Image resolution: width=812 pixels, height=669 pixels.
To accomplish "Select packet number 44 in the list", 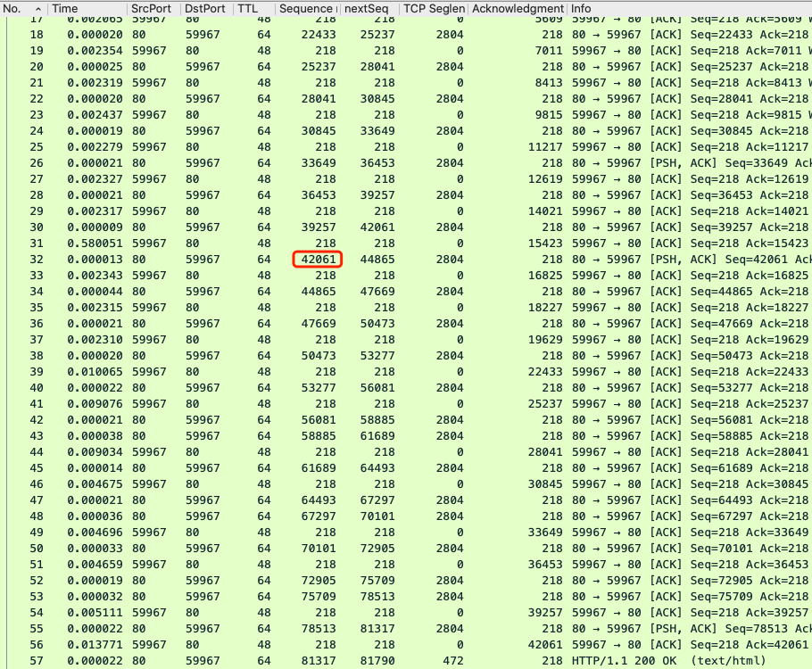I will click(x=36, y=452).
